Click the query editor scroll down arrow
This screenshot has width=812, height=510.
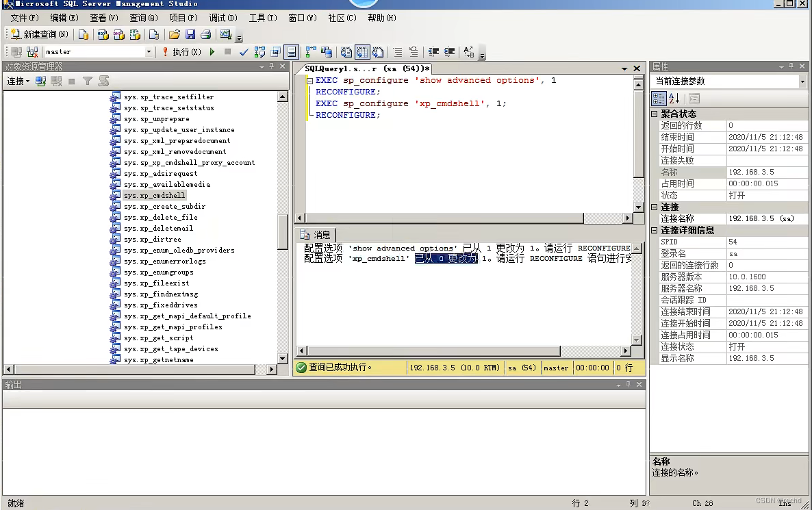point(639,207)
